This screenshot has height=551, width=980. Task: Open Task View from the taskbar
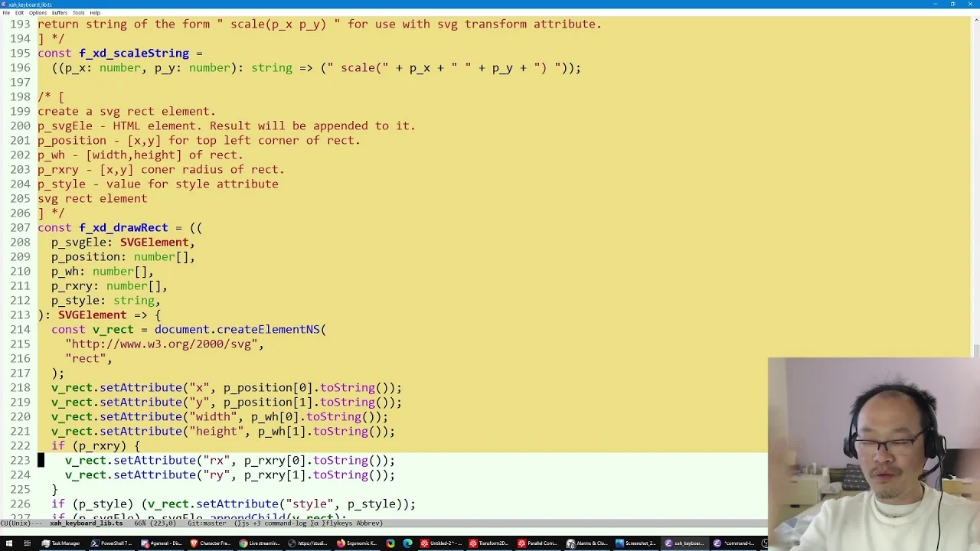(27, 543)
